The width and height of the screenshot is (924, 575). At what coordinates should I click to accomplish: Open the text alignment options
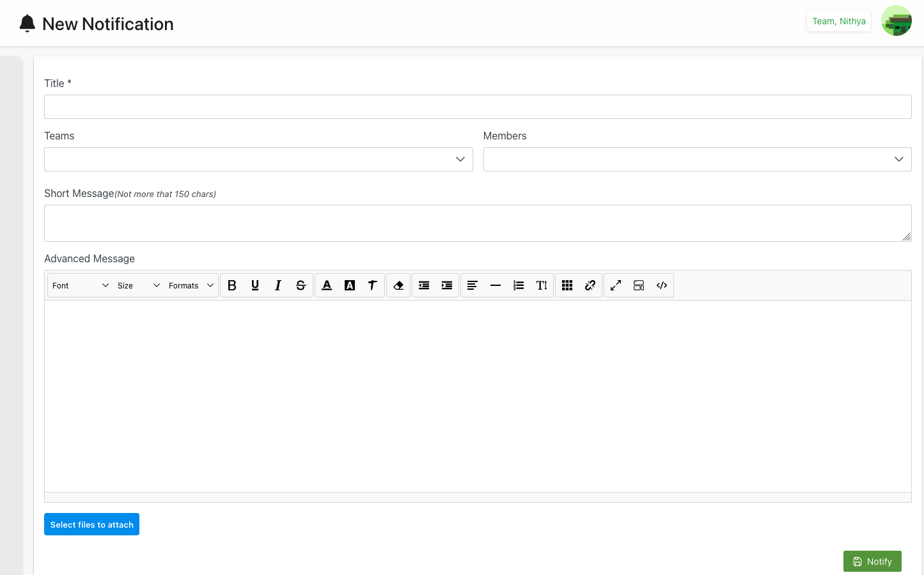[x=473, y=285]
